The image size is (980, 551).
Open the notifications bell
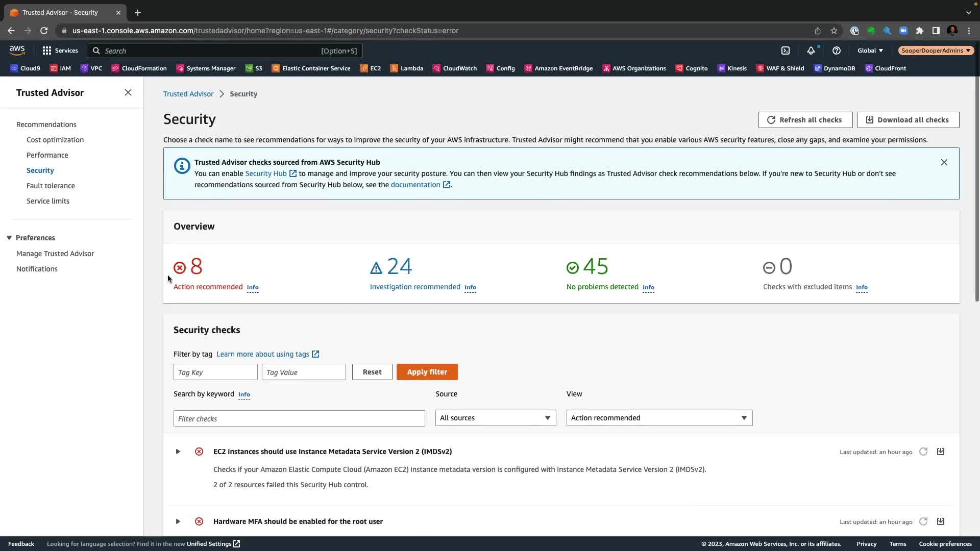tap(811, 51)
